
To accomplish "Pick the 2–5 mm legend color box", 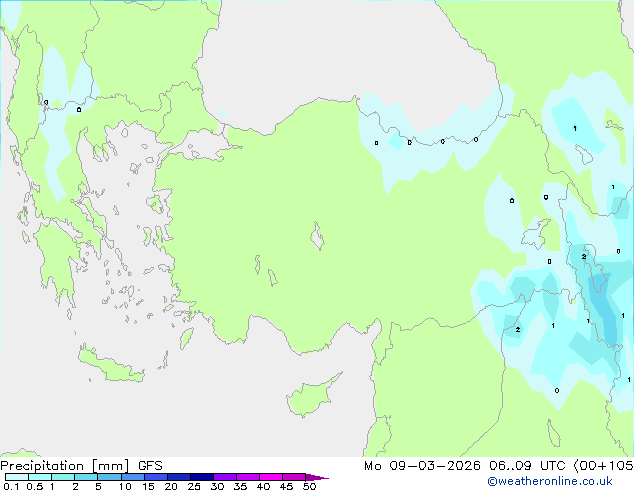I will (x=86, y=477).
